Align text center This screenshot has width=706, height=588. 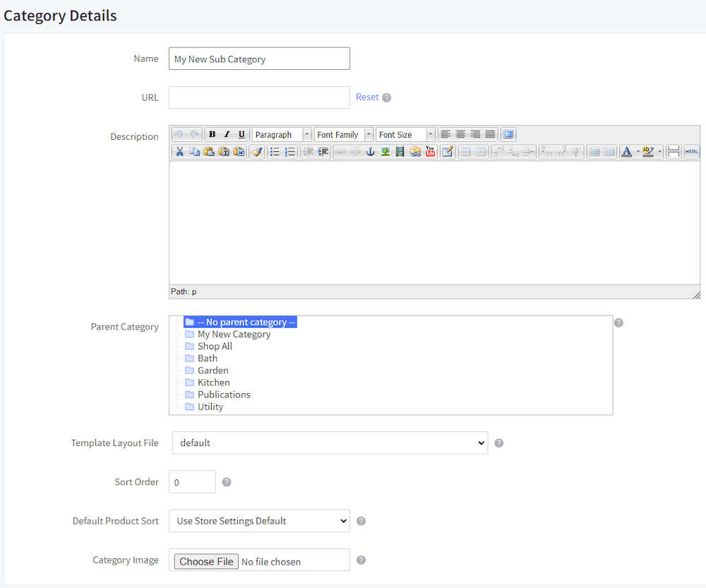[x=460, y=134]
